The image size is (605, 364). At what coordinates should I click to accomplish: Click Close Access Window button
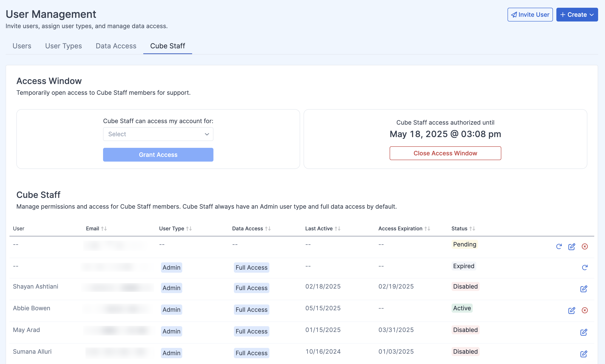[445, 153]
